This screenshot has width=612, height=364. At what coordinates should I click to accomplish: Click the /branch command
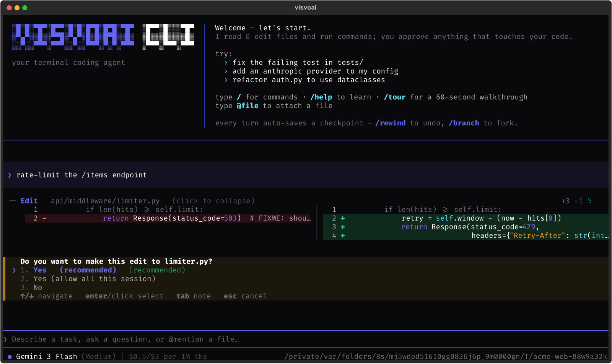tap(464, 123)
